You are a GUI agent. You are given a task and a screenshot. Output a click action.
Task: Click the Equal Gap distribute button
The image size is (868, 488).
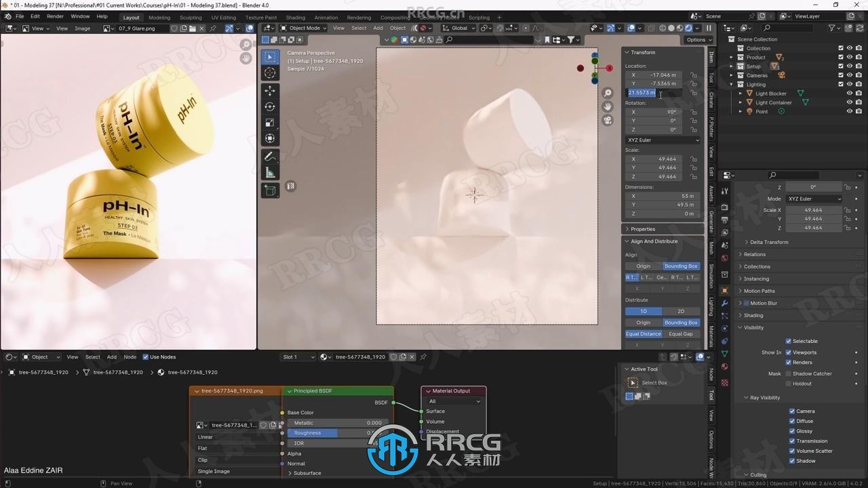681,333
